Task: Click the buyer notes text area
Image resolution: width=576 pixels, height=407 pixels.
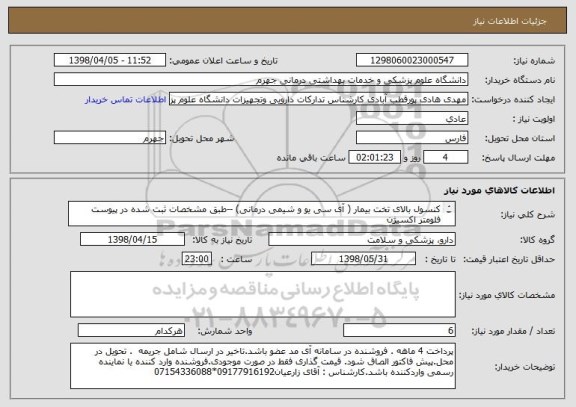Action: (263, 366)
